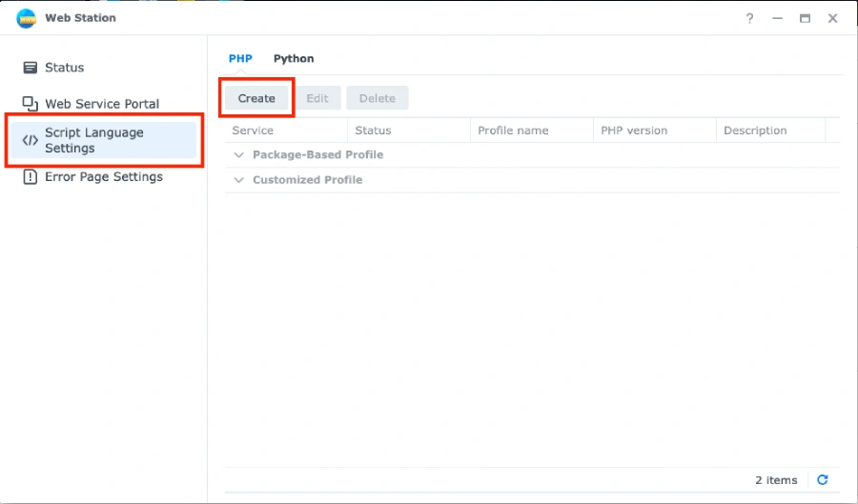Click the Create button
Screen dimensions: 858x504
point(256,98)
